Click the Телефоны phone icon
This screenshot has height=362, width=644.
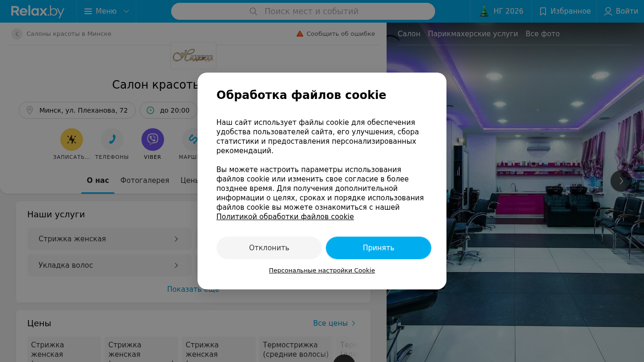(112, 140)
